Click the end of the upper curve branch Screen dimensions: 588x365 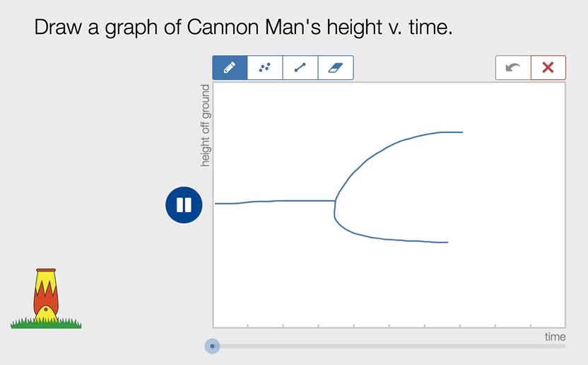click(462, 132)
